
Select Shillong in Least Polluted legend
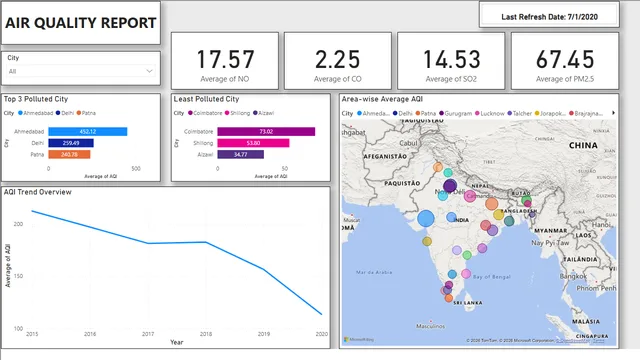(x=237, y=113)
